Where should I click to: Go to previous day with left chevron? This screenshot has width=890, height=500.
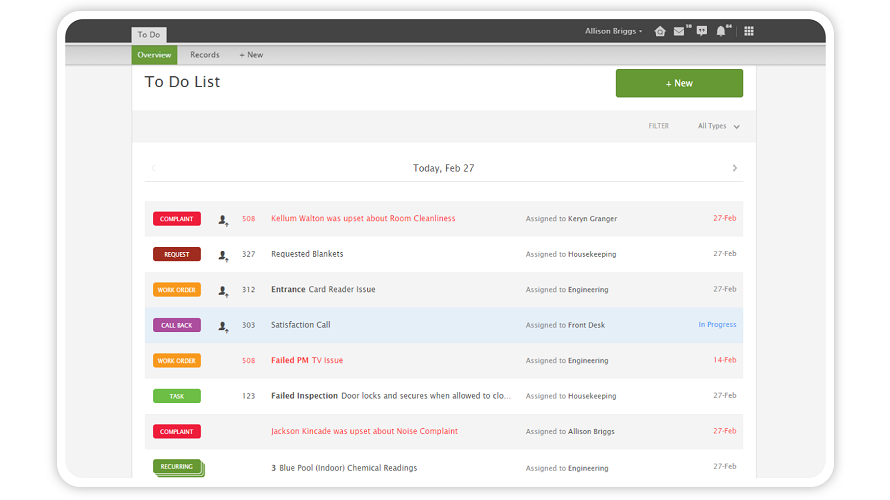pyautogui.click(x=153, y=168)
